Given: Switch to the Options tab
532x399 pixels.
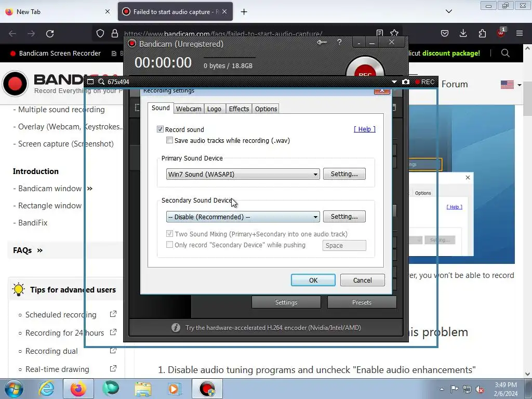Looking at the screenshot, I should 266,109.
